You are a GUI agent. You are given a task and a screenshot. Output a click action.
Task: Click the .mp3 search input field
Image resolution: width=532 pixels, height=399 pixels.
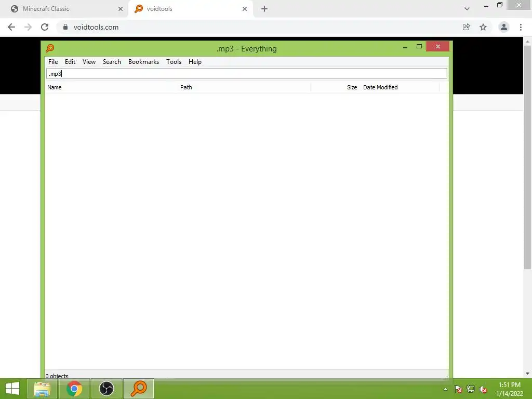coord(247,74)
